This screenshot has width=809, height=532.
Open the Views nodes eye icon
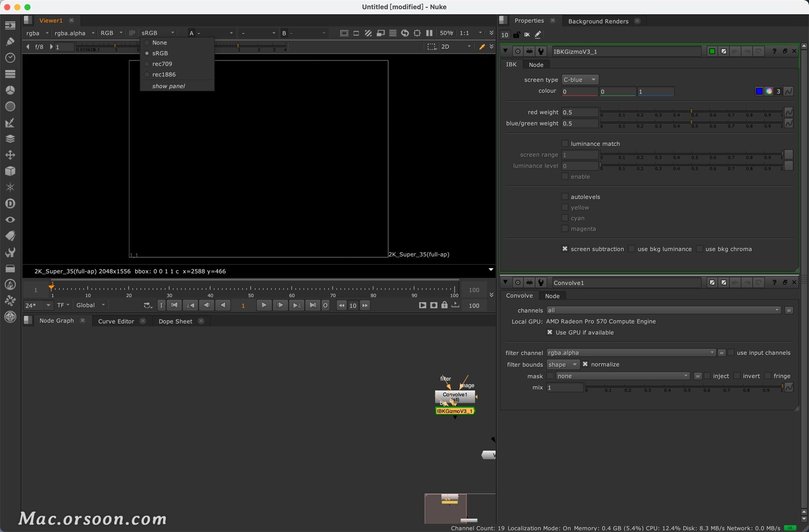(10, 220)
